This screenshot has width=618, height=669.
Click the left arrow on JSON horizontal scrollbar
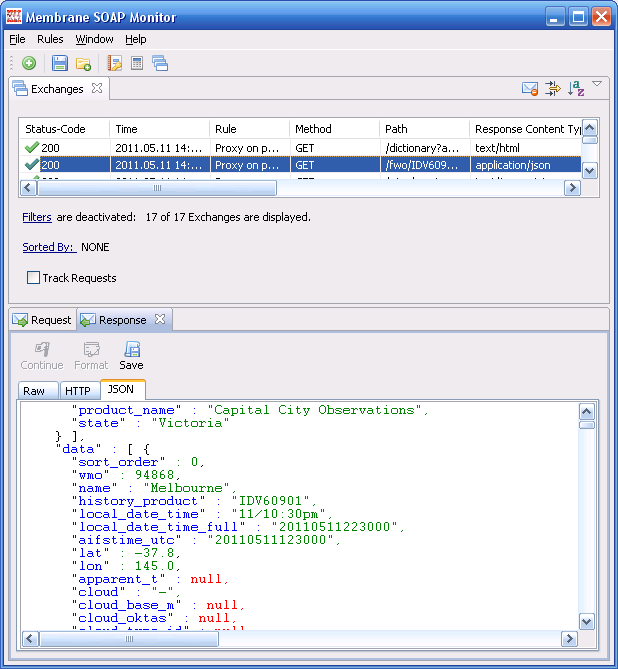coord(30,639)
